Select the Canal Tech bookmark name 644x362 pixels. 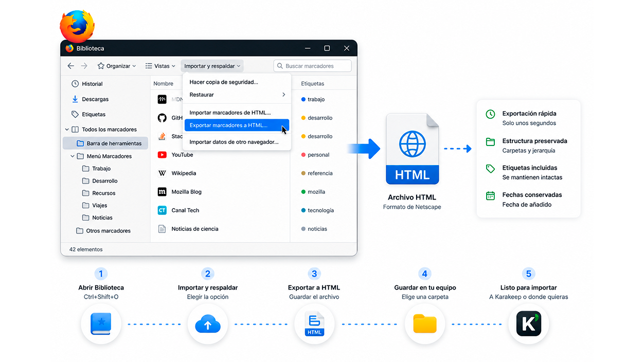(x=185, y=210)
